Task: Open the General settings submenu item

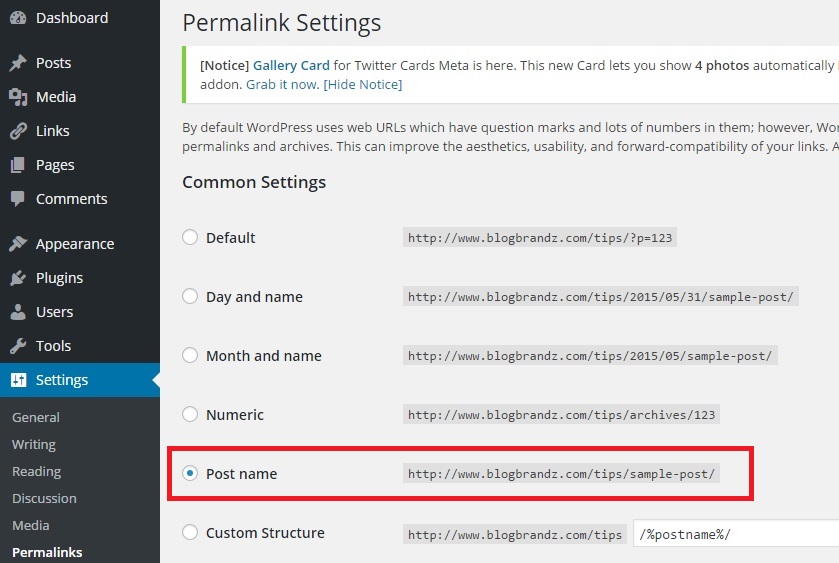Action: [x=36, y=418]
